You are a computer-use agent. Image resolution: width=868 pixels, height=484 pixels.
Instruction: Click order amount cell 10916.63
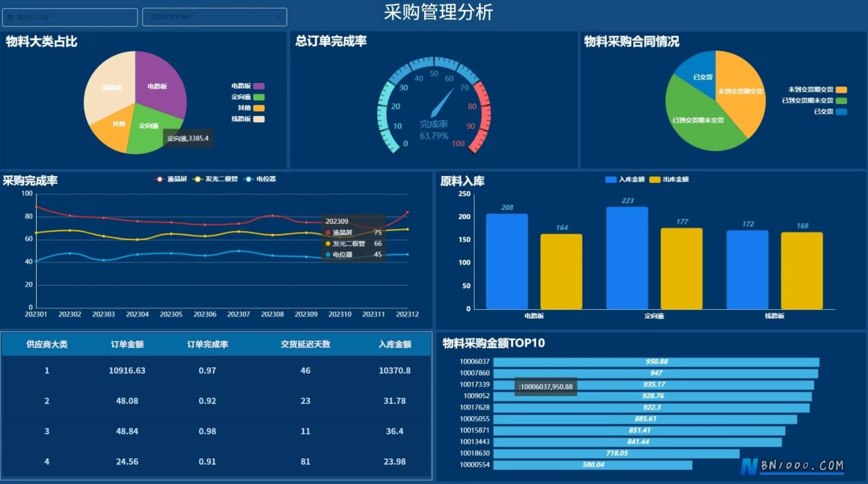[127, 370]
